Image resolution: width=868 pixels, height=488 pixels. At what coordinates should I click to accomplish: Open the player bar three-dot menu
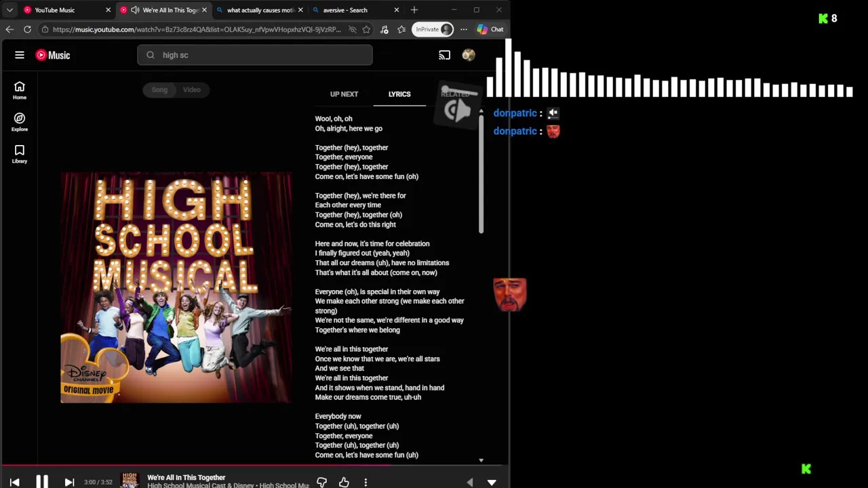(x=366, y=482)
